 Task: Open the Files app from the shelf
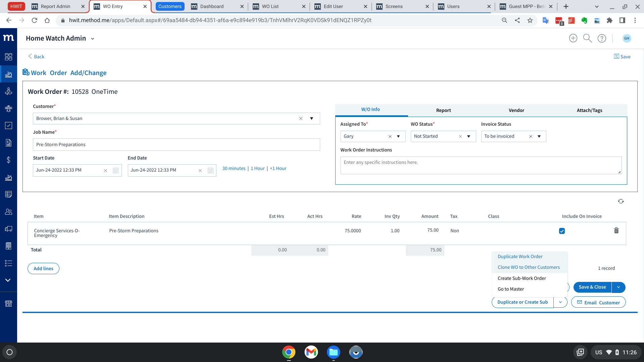pyautogui.click(x=333, y=352)
